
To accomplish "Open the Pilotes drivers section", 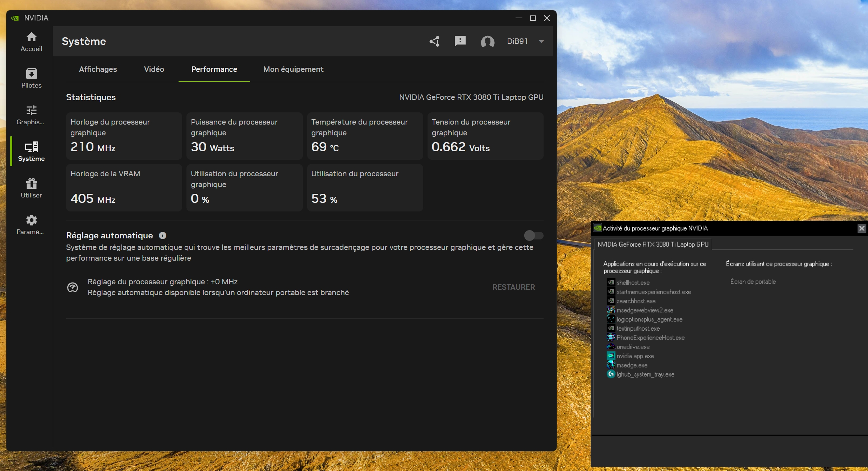I will coord(31,78).
